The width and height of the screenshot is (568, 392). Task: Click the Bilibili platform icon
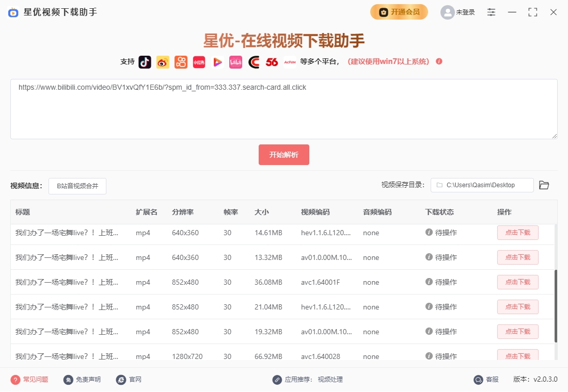235,62
